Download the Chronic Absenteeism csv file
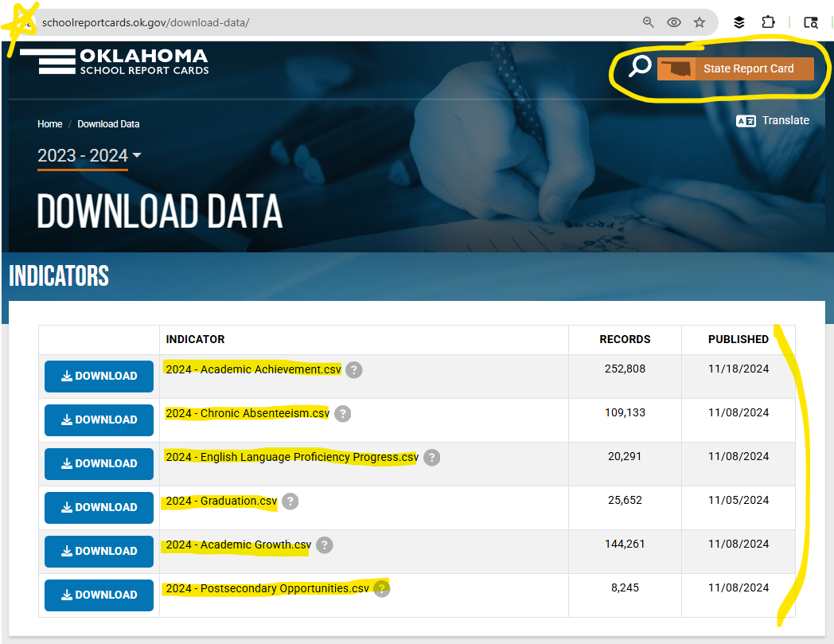Viewport: 834px width, 644px height. click(99, 420)
